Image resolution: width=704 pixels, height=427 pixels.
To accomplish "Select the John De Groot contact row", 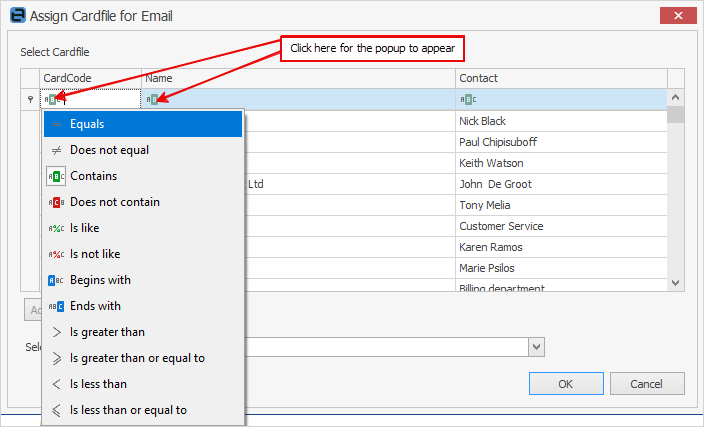I will tap(561, 184).
